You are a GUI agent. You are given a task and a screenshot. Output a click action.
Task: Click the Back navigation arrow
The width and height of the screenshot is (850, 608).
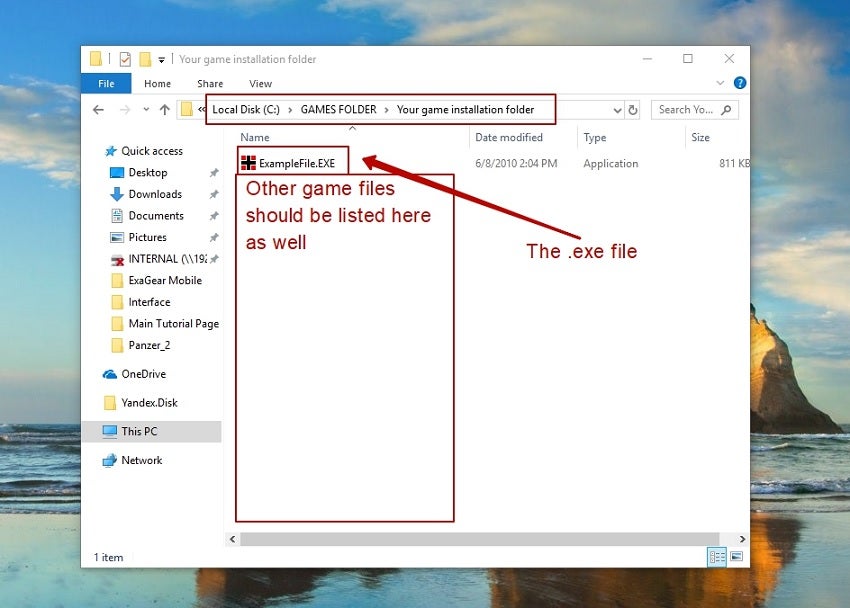coord(98,110)
